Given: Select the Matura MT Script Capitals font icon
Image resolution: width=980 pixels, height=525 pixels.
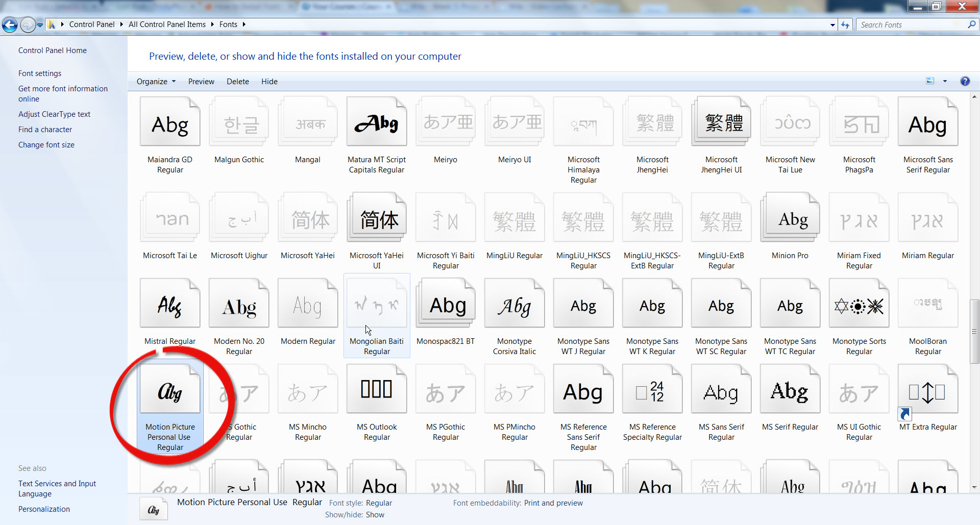Looking at the screenshot, I should [377, 122].
